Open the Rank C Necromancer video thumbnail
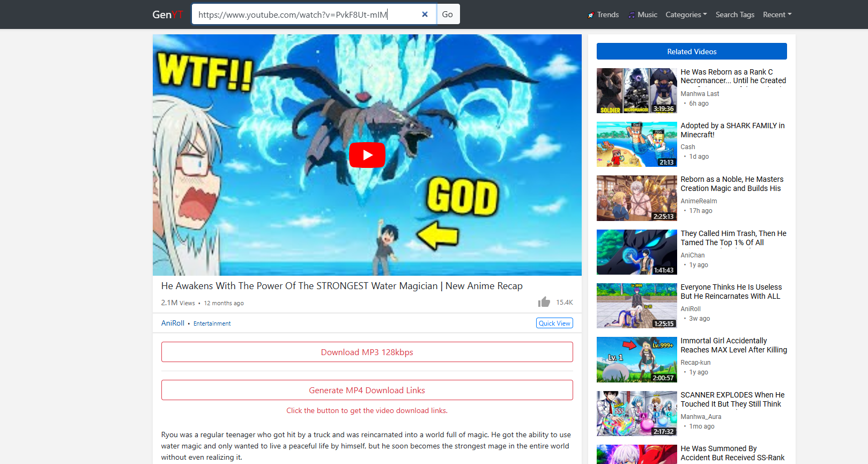 point(637,91)
